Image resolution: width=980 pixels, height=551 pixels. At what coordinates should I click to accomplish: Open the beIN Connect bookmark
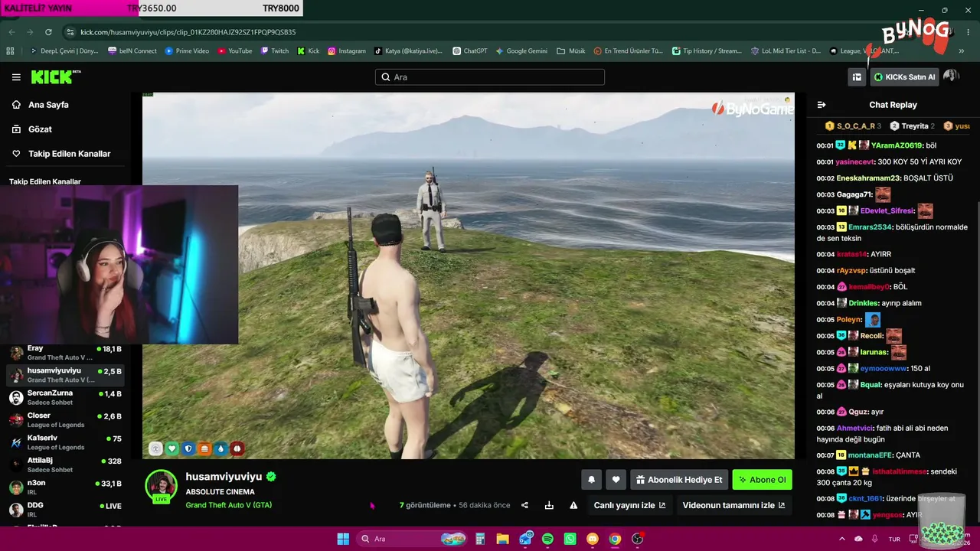(x=132, y=51)
